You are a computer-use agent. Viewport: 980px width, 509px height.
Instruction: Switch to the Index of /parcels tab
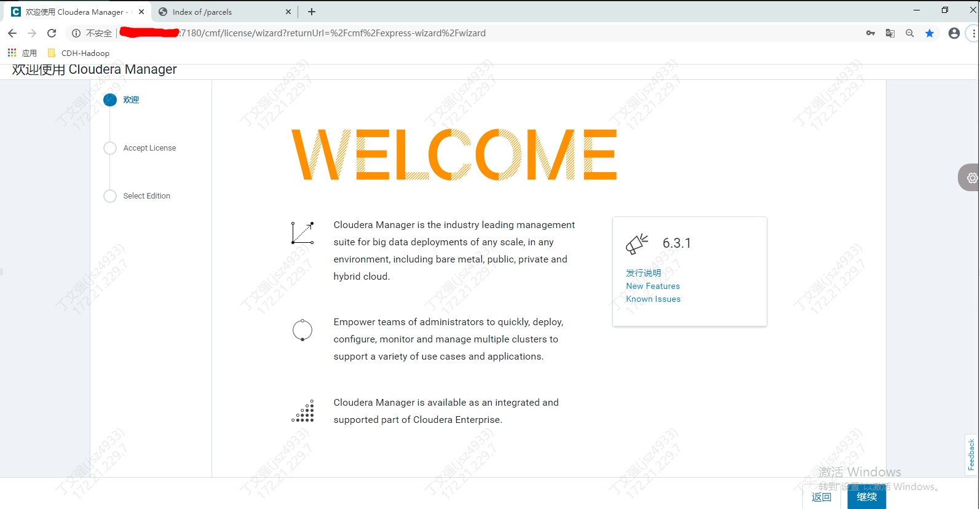[x=224, y=12]
